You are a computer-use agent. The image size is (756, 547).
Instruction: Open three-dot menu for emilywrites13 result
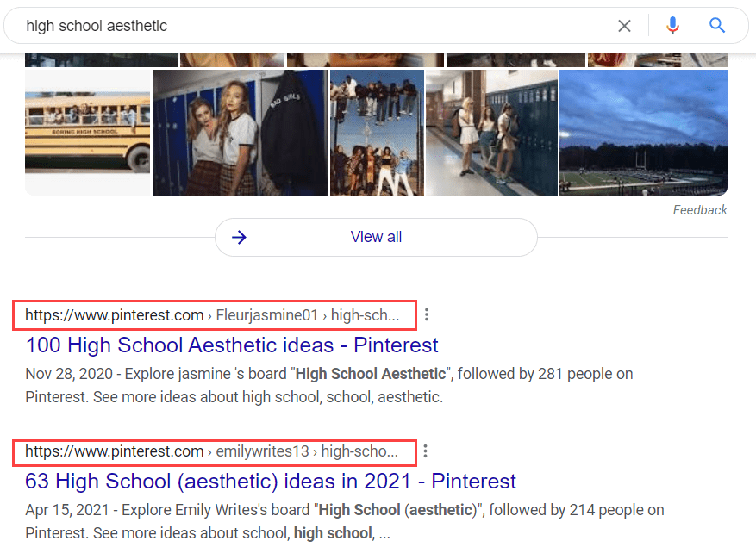(x=425, y=451)
